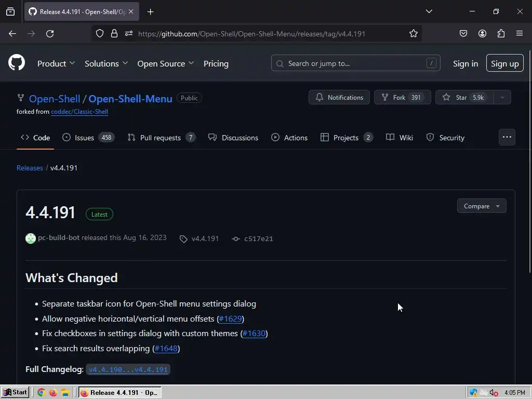The width and height of the screenshot is (532, 399).
Task: Reload the page with the refresh icon
Action: (x=50, y=34)
